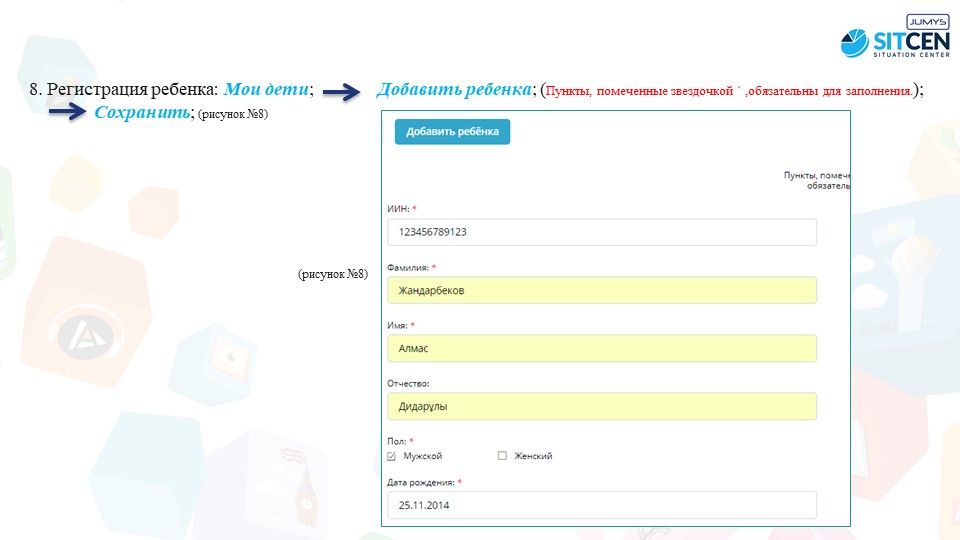Image resolution: width=960 pixels, height=540 pixels.
Task: Click the arrow before the Сохранить text
Action: 68,114
